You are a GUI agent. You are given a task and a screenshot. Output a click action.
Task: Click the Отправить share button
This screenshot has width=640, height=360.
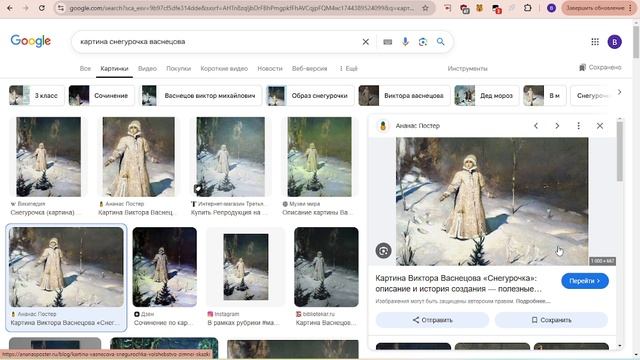tap(432, 320)
